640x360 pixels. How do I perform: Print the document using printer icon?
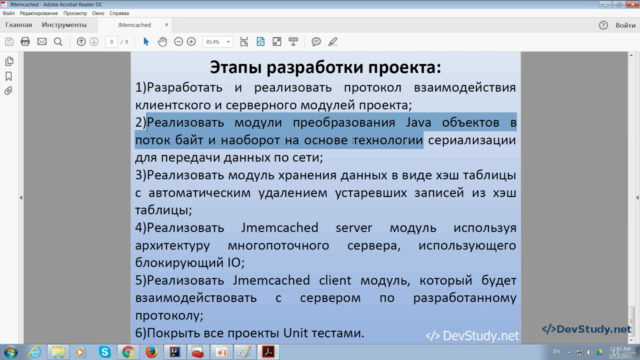coord(25,42)
